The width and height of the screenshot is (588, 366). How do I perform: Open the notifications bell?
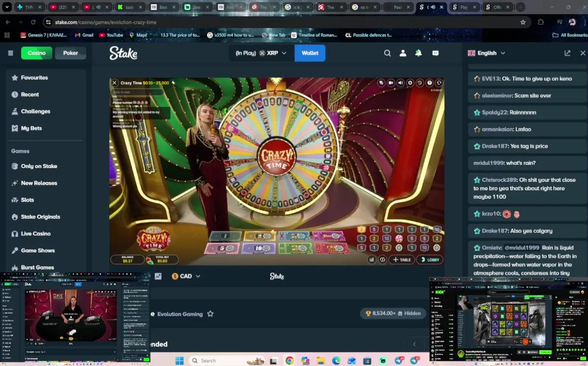click(418, 53)
